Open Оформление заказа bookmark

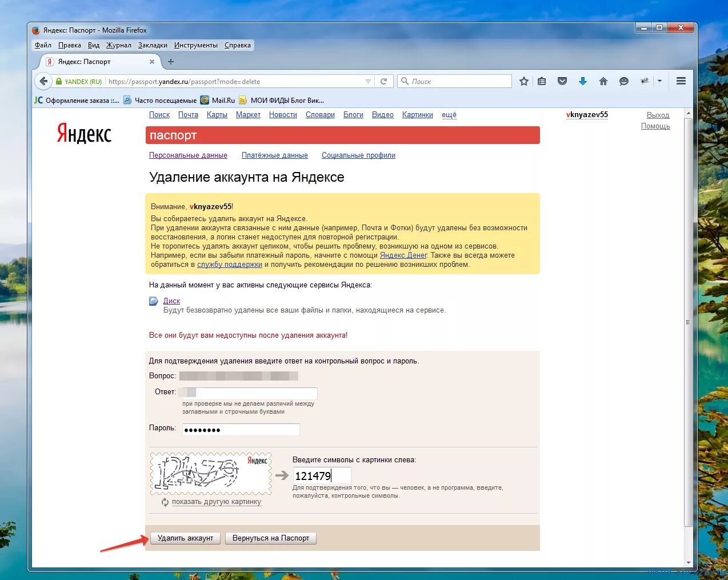coord(77,100)
